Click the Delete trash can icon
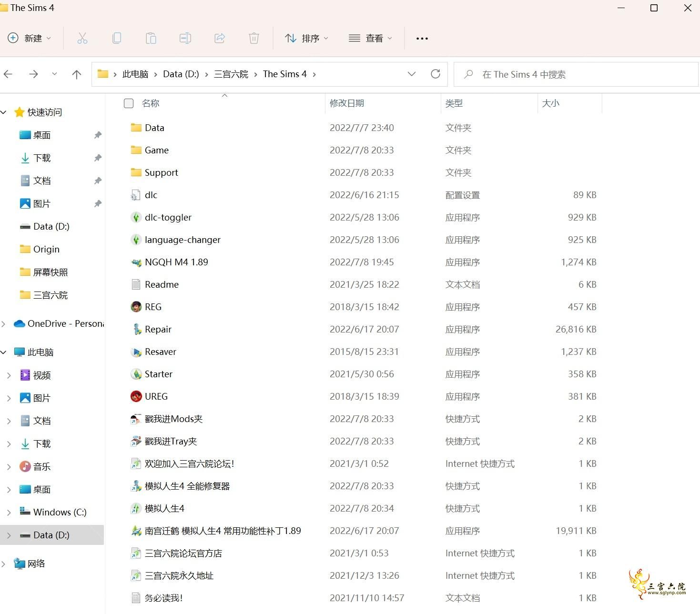Screen dimensions: 700x614 tap(254, 38)
